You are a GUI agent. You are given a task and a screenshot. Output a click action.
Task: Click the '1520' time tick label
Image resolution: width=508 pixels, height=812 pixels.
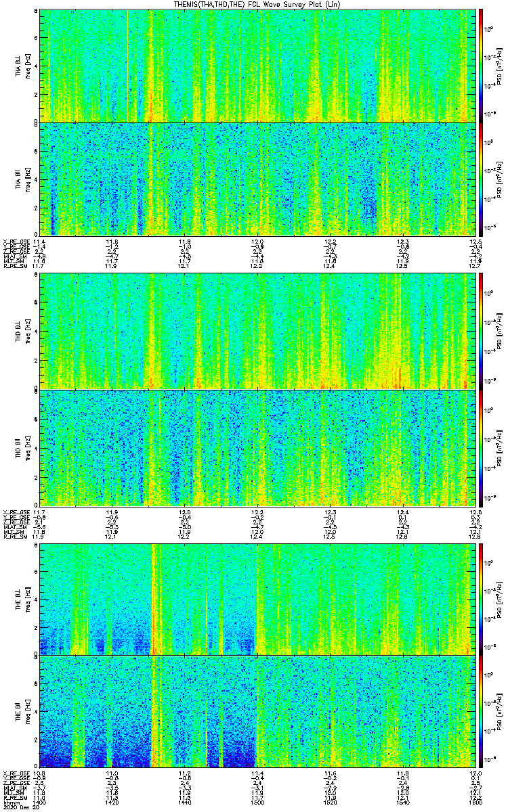(330, 803)
